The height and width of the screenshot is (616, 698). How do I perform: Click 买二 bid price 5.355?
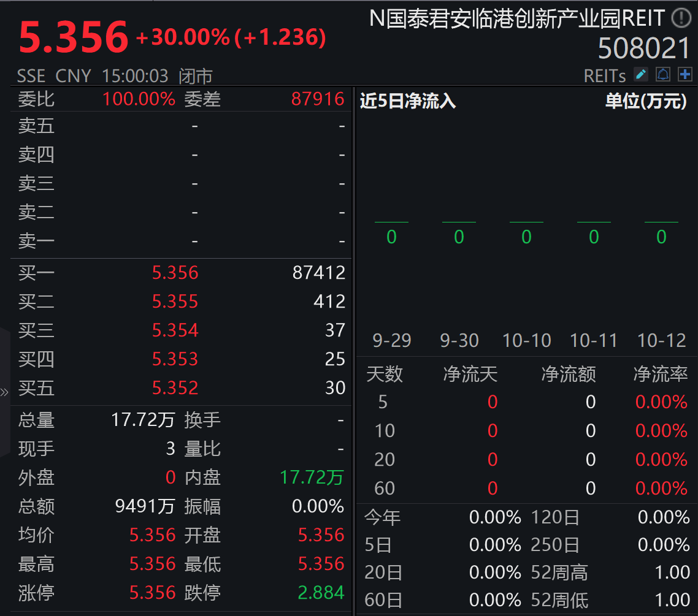[x=175, y=302]
